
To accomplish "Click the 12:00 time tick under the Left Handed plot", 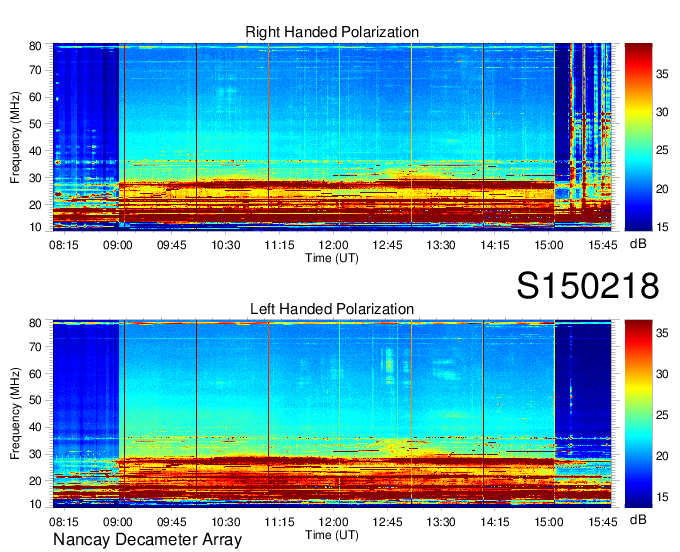I will pos(333,522).
